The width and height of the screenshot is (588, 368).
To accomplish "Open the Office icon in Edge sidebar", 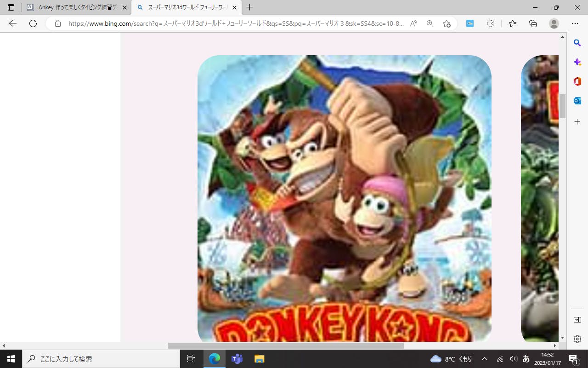I will (x=577, y=81).
